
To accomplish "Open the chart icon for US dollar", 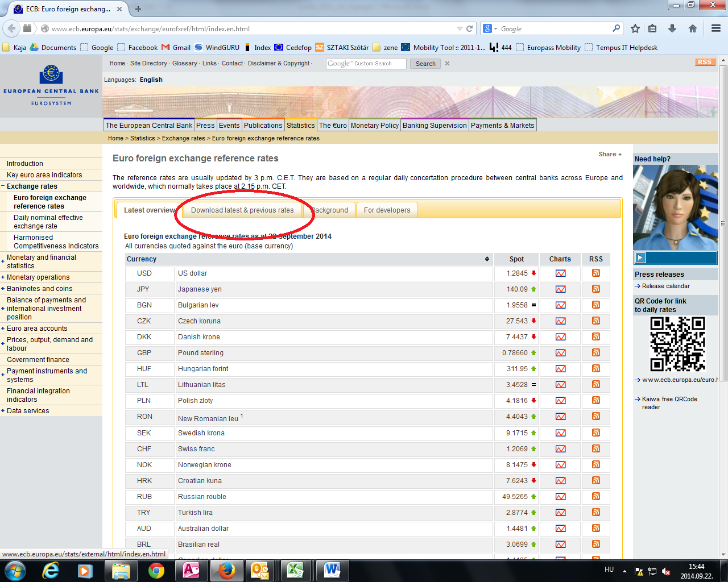I will pos(560,273).
